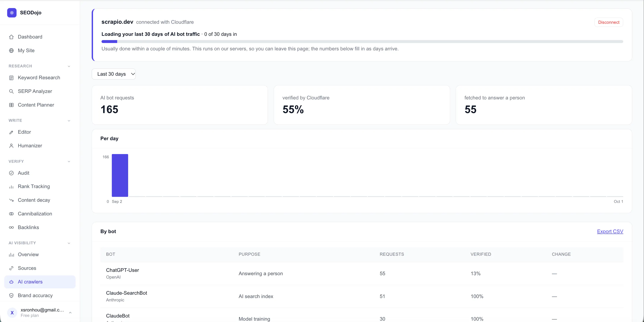Expand the account menu chevron
The width and height of the screenshot is (644, 322).
(x=70, y=313)
